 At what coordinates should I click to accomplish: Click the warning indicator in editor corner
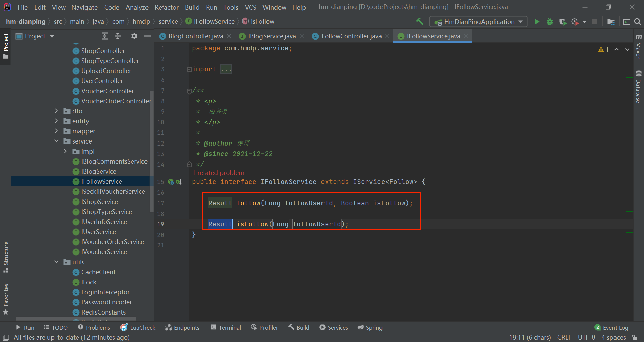(603, 49)
